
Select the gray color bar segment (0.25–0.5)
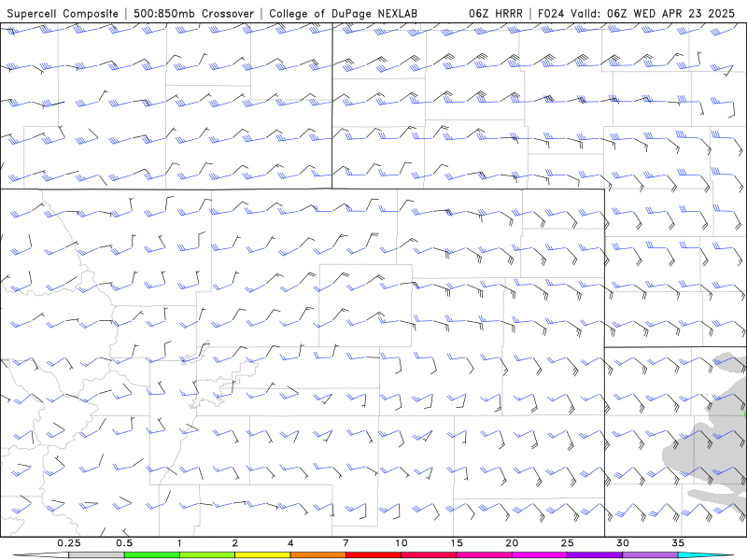[x=97, y=555]
